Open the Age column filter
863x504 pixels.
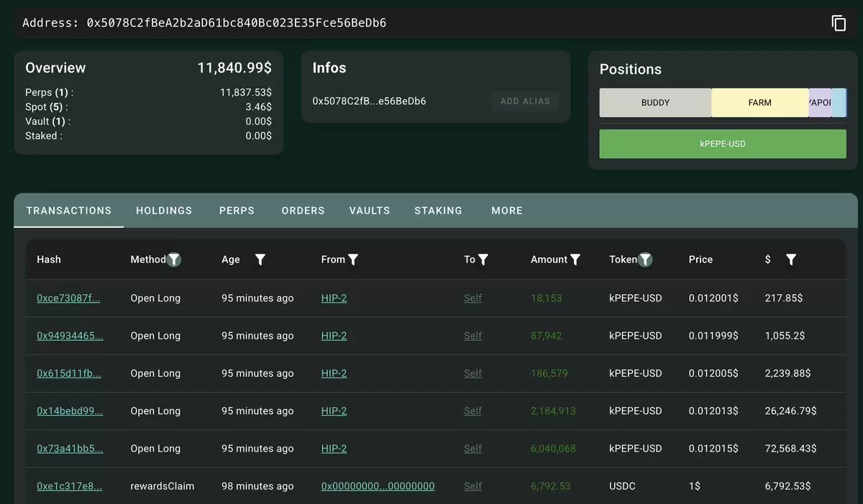coord(260,260)
